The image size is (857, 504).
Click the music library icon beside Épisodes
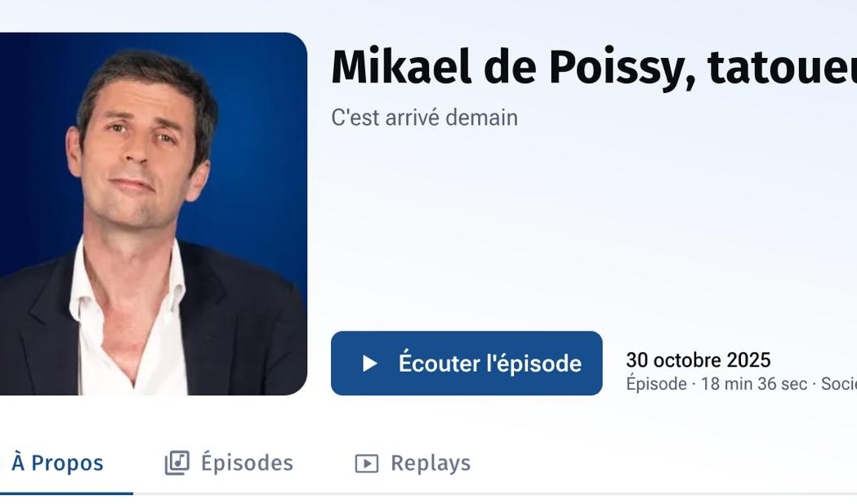coord(177,463)
